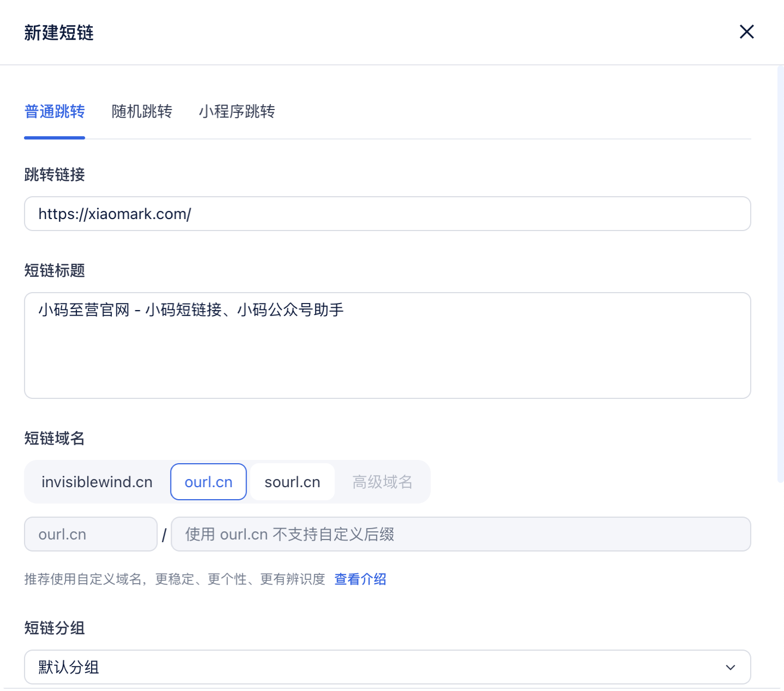Choose the invisiblewind.cn domain option
The image size is (784, 691).
(97, 482)
